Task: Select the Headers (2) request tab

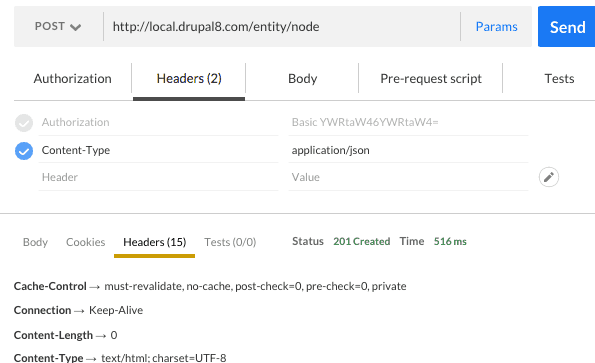Action: pos(189,79)
